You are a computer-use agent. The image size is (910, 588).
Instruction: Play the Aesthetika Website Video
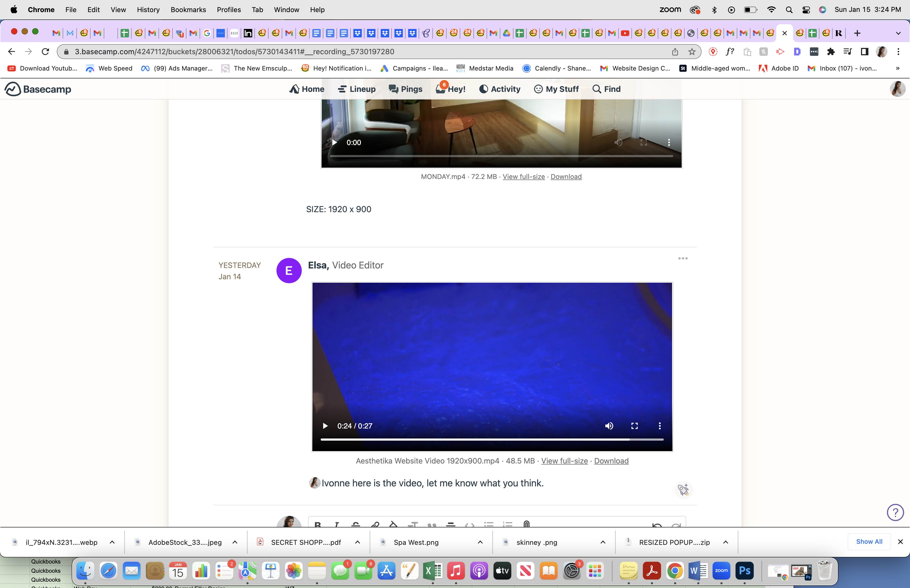coord(325,426)
